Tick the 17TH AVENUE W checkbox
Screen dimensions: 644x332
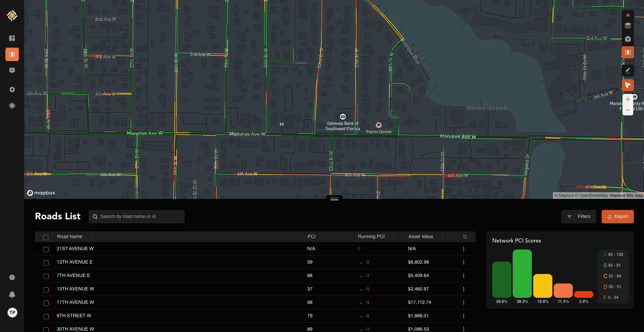click(46, 303)
